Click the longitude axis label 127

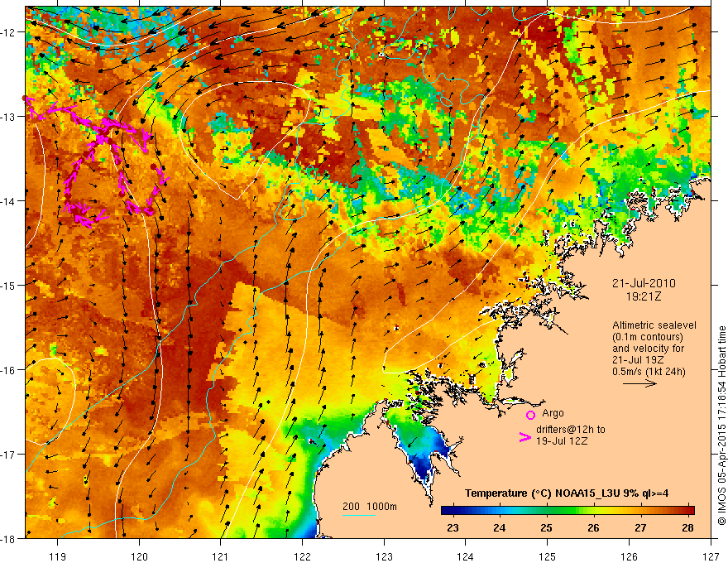coord(711,556)
